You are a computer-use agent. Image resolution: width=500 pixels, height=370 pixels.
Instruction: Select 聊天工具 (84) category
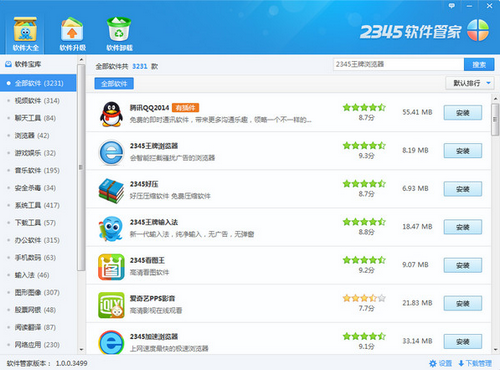point(38,118)
